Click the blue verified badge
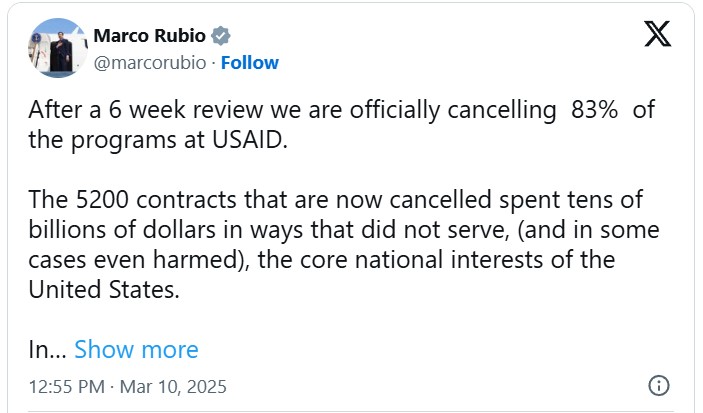The height and width of the screenshot is (413, 703). (x=222, y=36)
